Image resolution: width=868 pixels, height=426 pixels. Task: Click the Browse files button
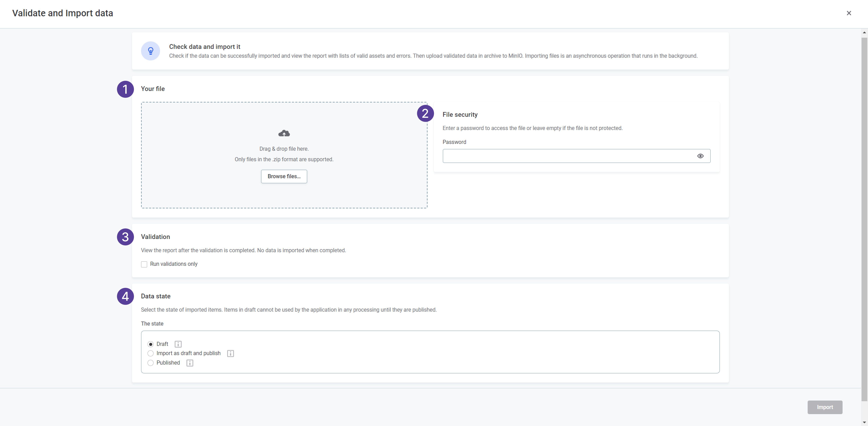(x=284, y=176)
